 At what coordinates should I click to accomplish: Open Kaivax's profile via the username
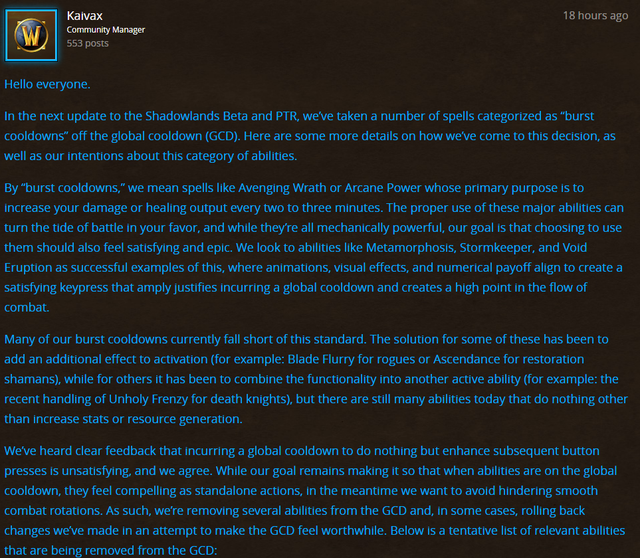click(84, 16)
